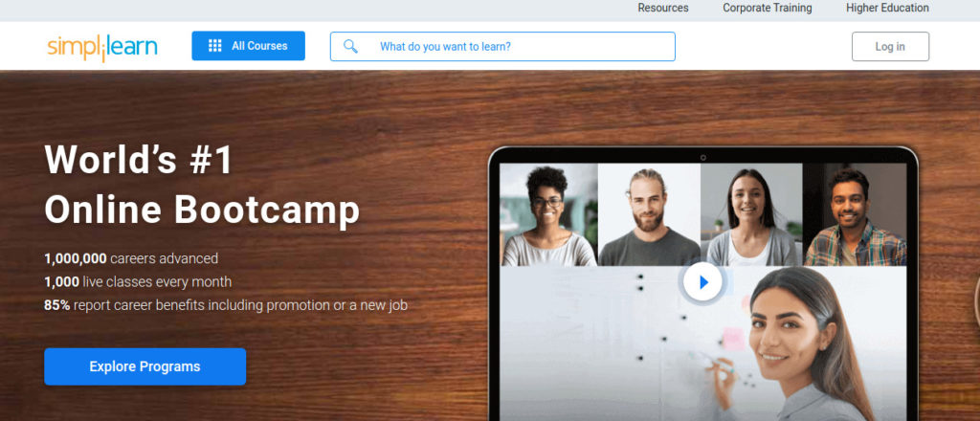Go to Corporate Training
Viewport: 980px width, 421px height.
(x=768, y=8)
